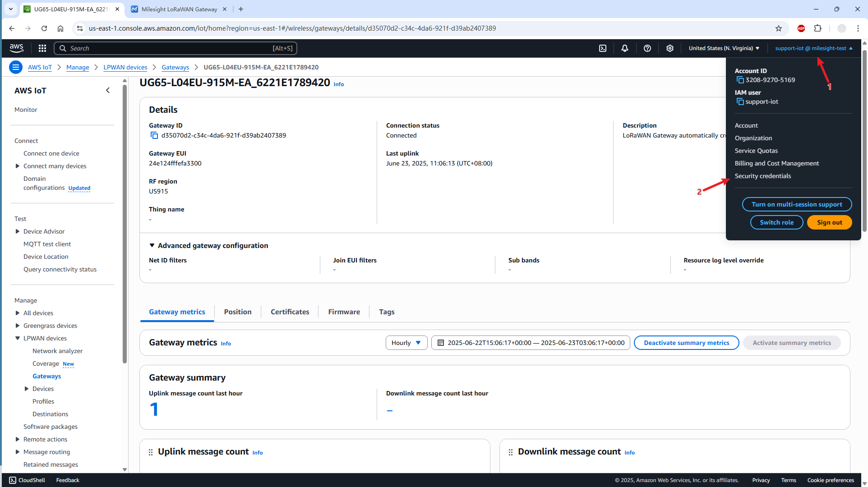Open the AWS CloudShell terminal icon
868x487 pixels.
603,48
